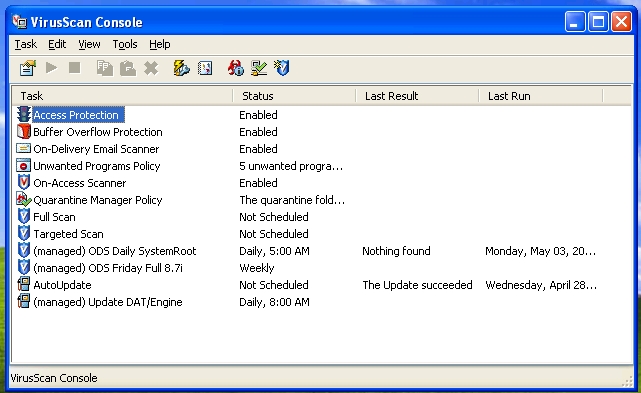Select the (managed) ODS Friday Full 8.7i task

coord(108,268)
